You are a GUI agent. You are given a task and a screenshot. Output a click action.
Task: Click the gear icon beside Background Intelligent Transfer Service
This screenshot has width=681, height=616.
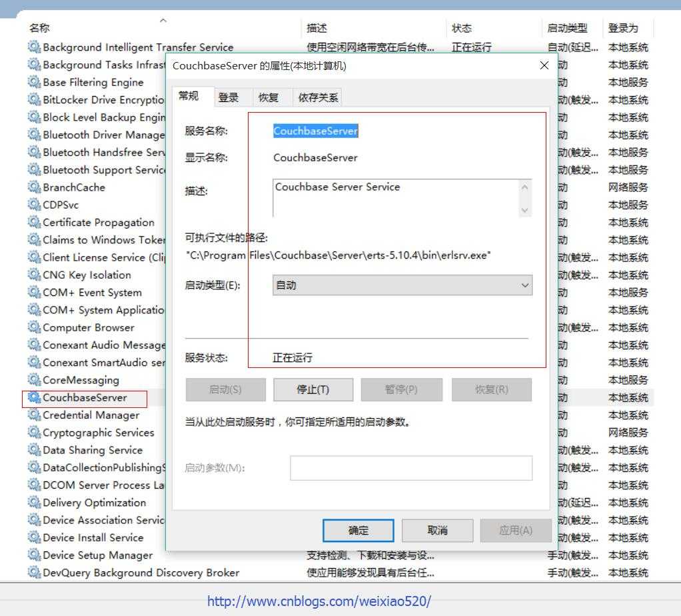(x=34, y=47)
